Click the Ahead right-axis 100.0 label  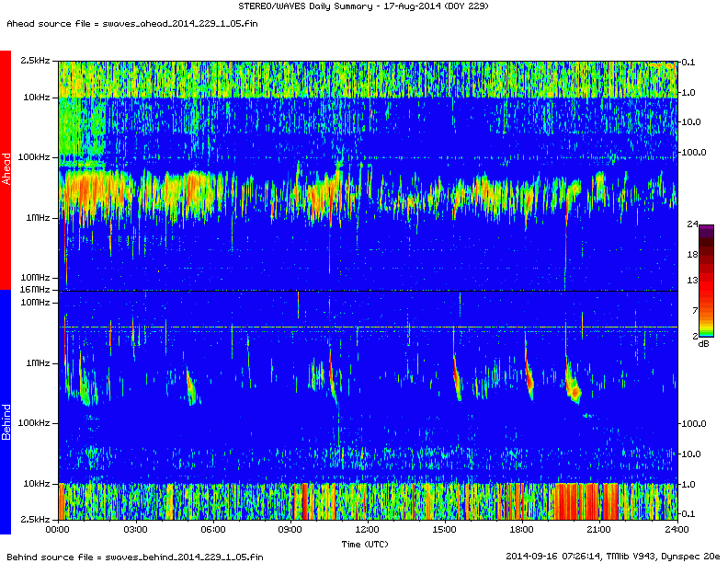[694, 153]
